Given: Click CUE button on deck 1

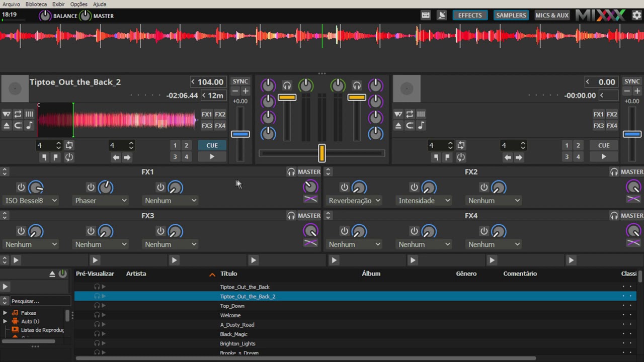Looking at the screenshot, I should pyautogui.click(x=212, y=145).
